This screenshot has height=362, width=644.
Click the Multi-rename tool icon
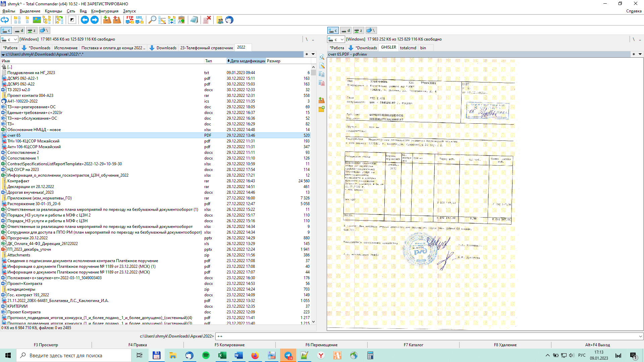tap(162, 20)
